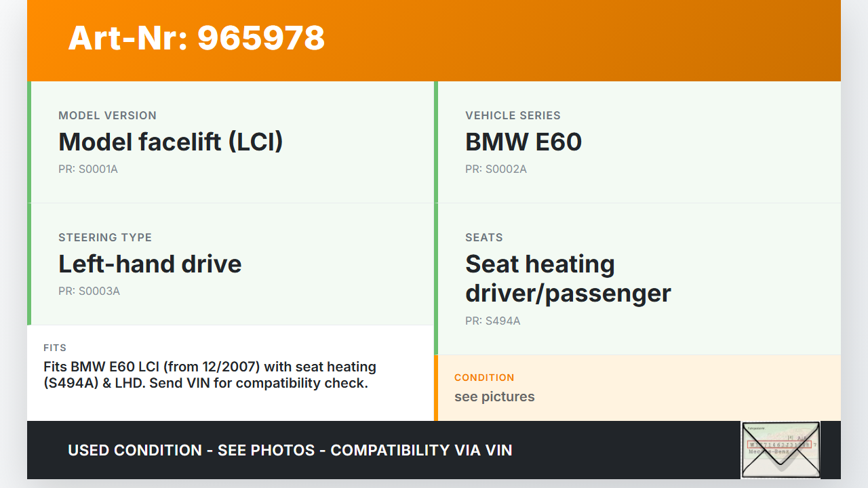Viewport: 868px width, 488px height.
Task: Select the Model facelift (LCI) card title
Action: coord(170,142)
